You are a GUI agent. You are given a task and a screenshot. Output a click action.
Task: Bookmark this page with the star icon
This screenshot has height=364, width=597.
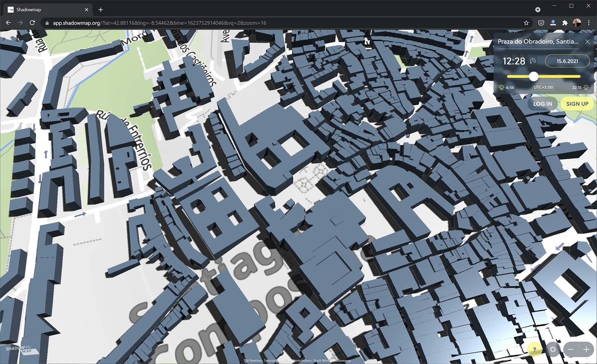click(526, 23)
